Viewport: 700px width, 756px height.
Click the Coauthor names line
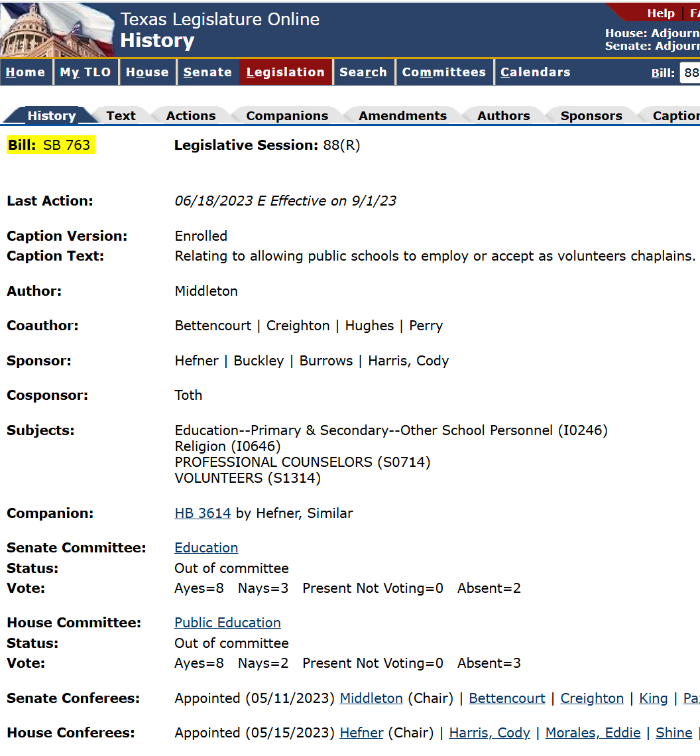pos(308,326)
